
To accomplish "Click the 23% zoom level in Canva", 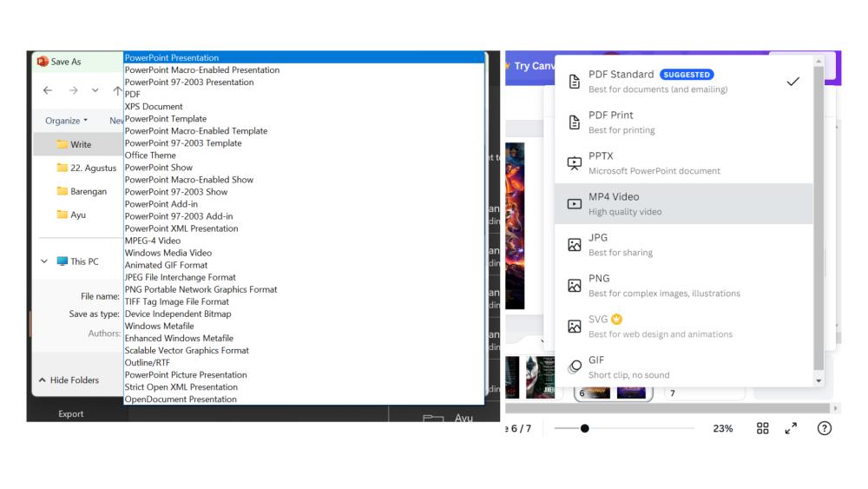I will [722, 429].
